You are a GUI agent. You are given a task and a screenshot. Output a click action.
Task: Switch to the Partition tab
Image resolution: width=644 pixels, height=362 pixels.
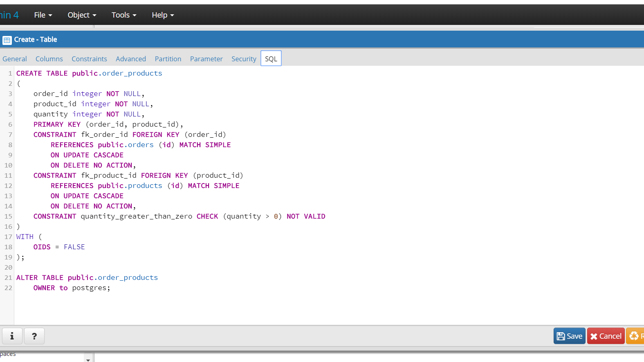(x=168, y=59)
